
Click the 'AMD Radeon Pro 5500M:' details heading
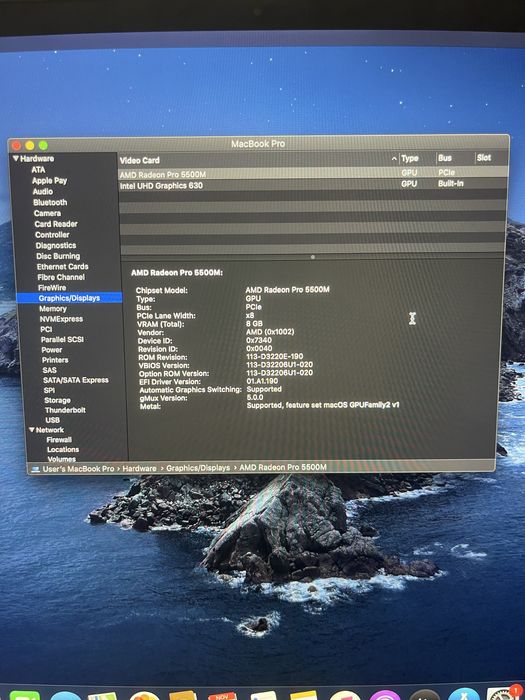(x=177, y=273)
